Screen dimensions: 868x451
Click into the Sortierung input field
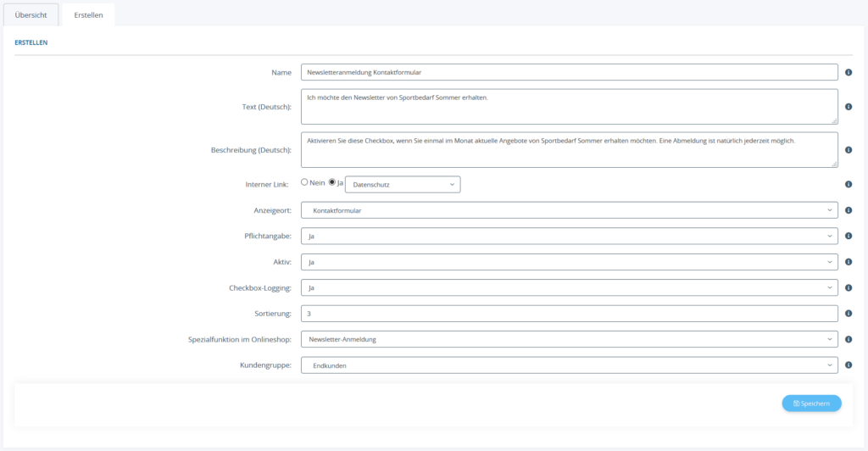click(x=569, y=314)
